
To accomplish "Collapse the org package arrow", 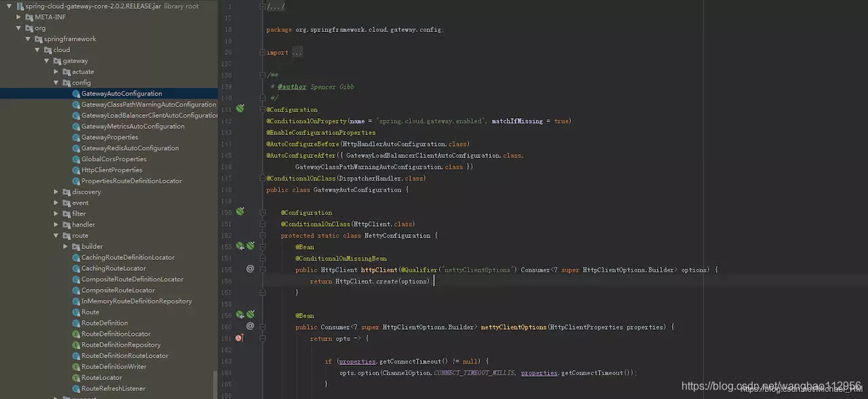I will coord(18,28).
